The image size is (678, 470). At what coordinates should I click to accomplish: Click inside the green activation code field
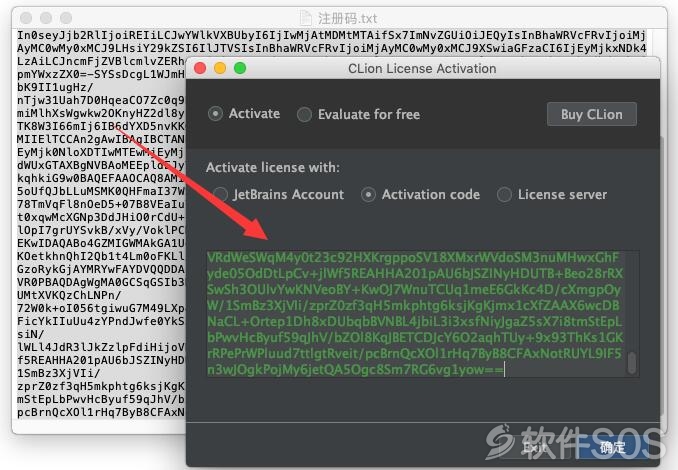415,314
